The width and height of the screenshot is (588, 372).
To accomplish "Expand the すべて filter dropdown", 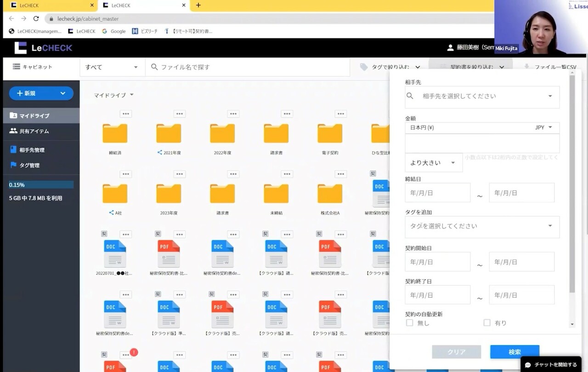I will [112, 67].
